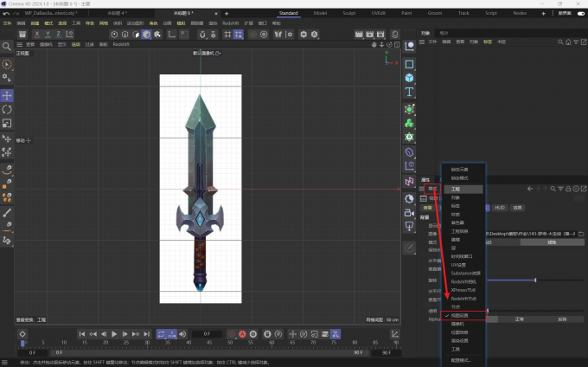Select the brush paint tool

coord(7,213)
